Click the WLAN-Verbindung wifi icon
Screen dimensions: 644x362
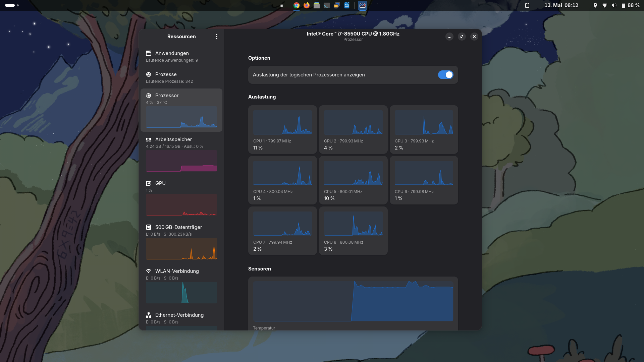tap(149, 271)
